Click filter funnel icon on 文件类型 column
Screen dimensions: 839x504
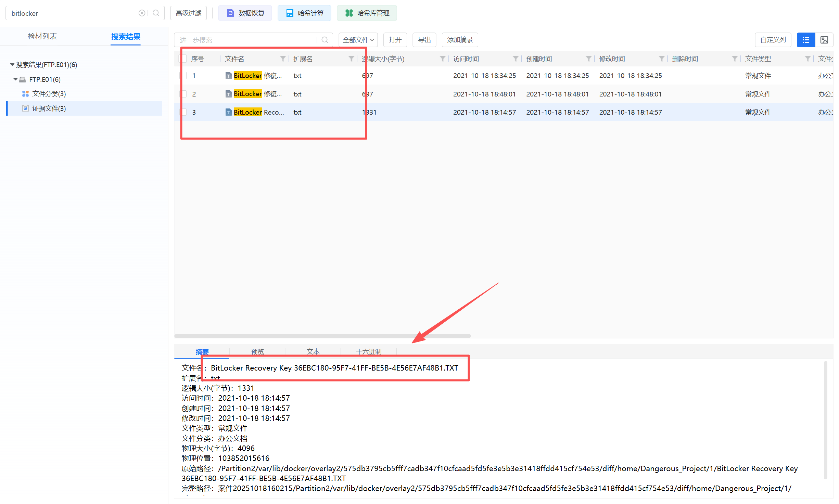(x=808, y=59)
